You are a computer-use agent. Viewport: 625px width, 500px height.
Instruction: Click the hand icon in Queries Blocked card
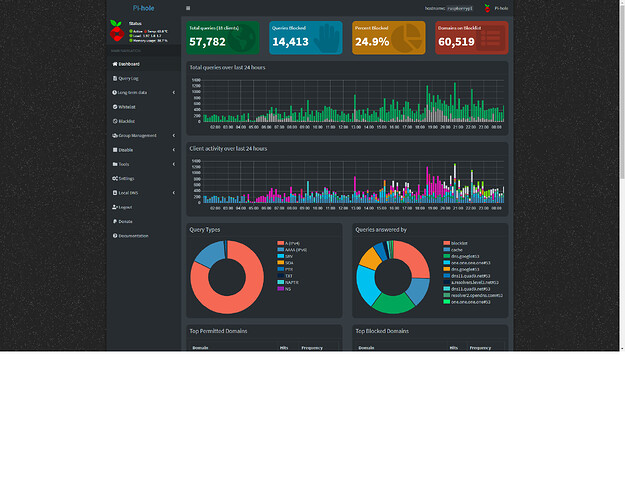pos(328,39)
